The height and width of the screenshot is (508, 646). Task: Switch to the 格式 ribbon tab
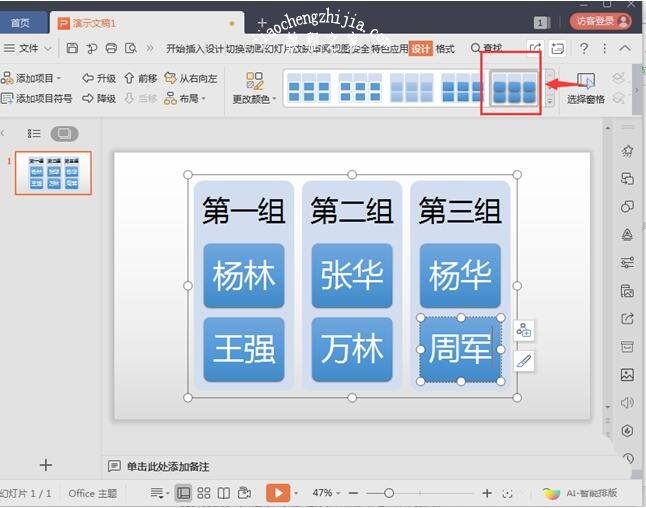click(x=445, y=49)
